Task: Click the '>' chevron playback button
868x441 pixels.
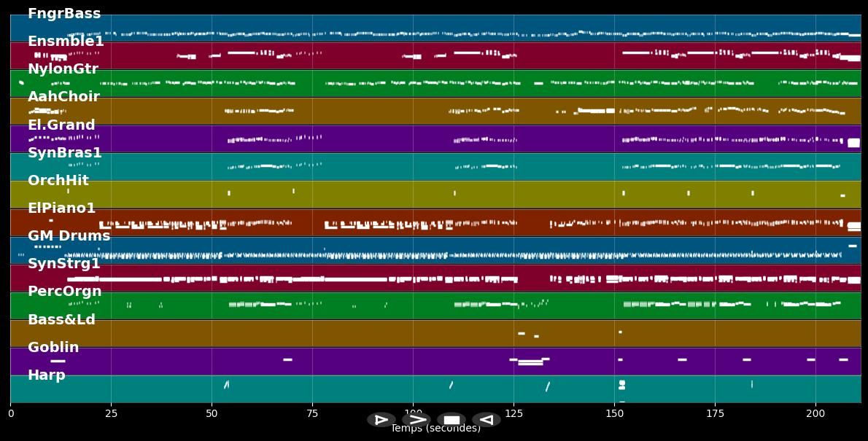Action: (416, 420)
